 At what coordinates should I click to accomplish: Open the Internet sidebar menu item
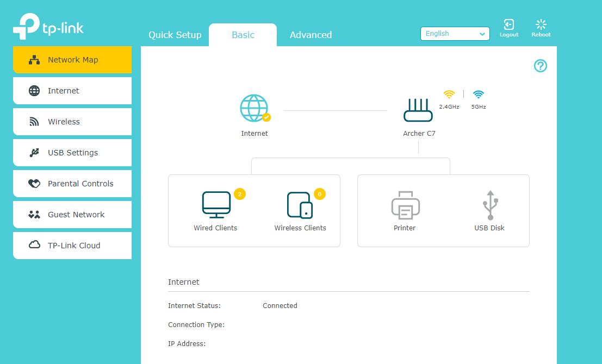(72, 91)
